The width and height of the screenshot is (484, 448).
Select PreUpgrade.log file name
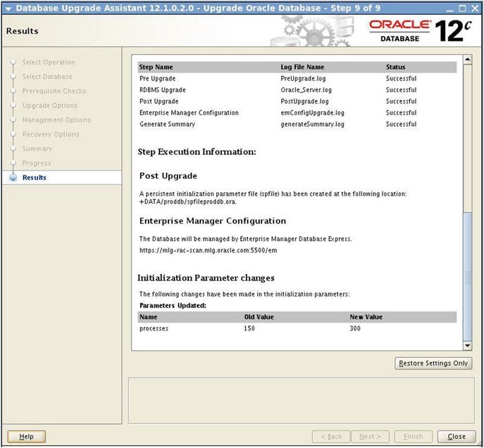click(303, 79)
